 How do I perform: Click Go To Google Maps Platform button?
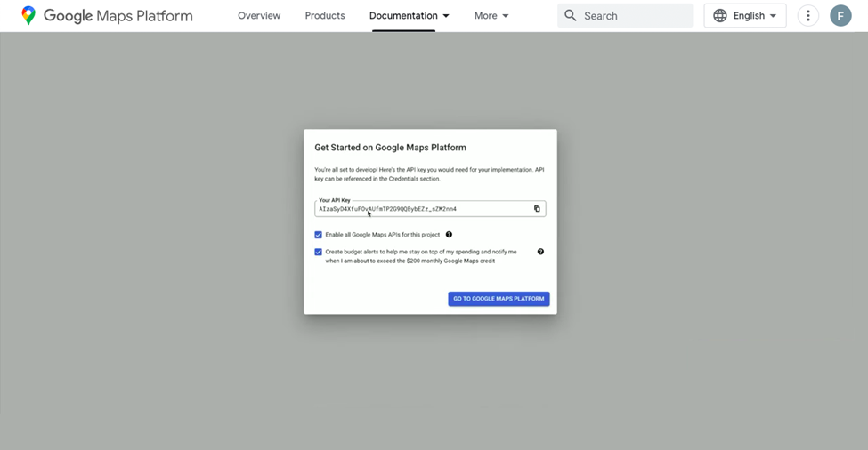pyautogui.click(x=499, y=299)
